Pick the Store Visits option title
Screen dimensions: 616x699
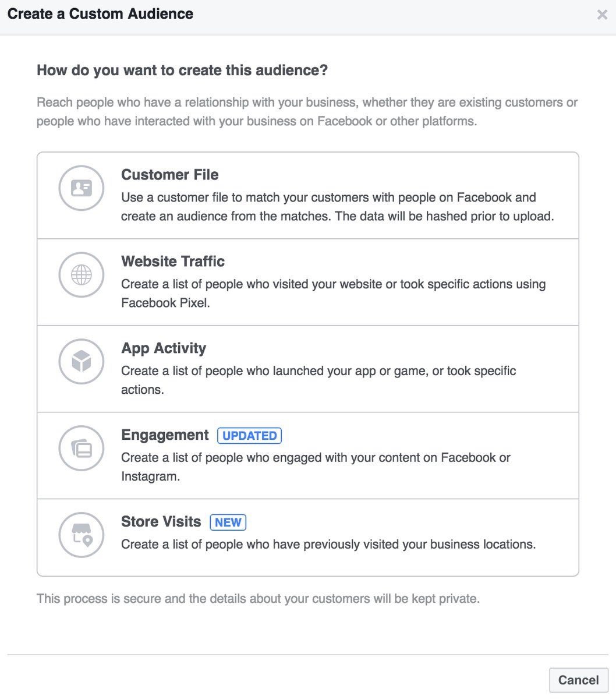click(161, 522)
